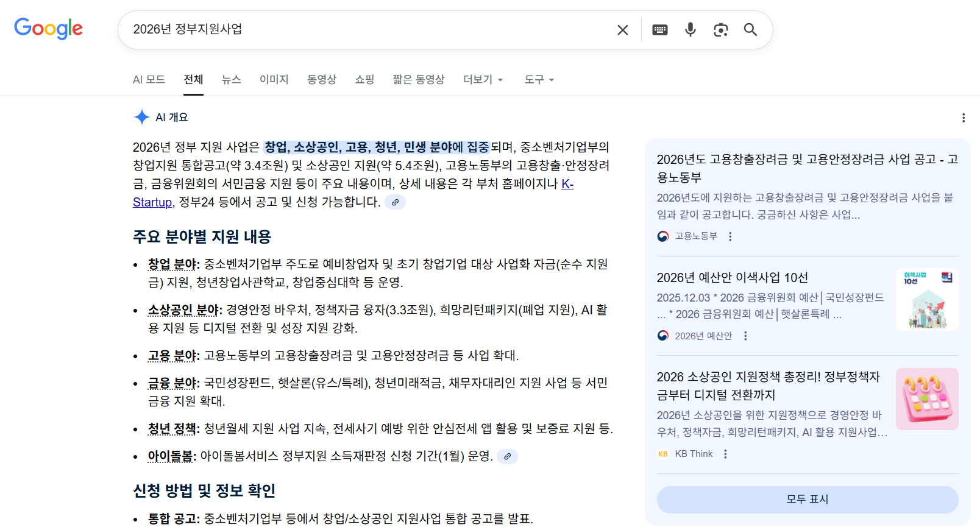Screen dimensions: 980x530
Task: Switch to AI 모드 tab
Action: 149,79
